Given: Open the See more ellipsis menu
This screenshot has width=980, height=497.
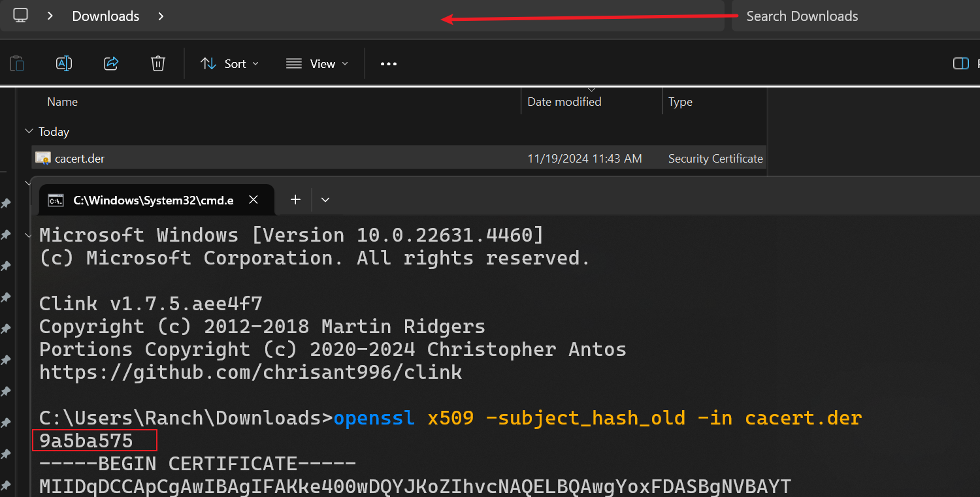Looking at the screenshot, I should (x=389, y=64).
